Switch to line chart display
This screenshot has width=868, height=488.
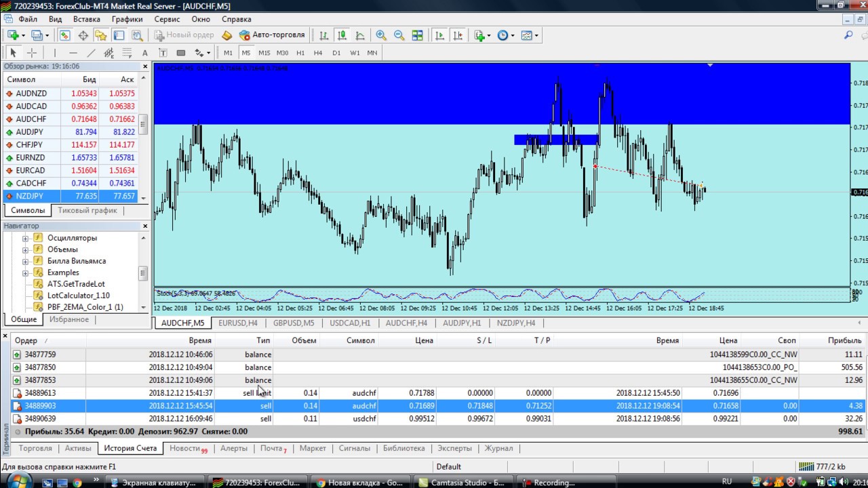[360, 35]
